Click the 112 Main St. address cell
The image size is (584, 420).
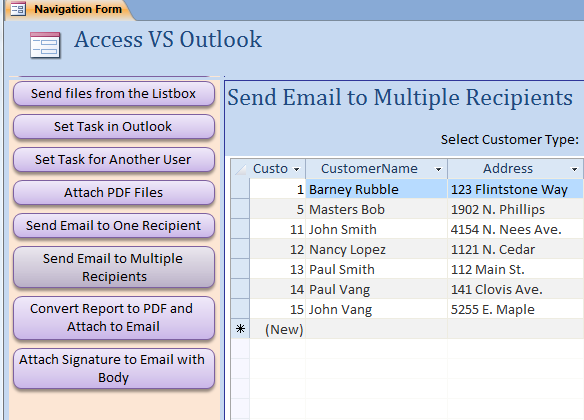515,269
